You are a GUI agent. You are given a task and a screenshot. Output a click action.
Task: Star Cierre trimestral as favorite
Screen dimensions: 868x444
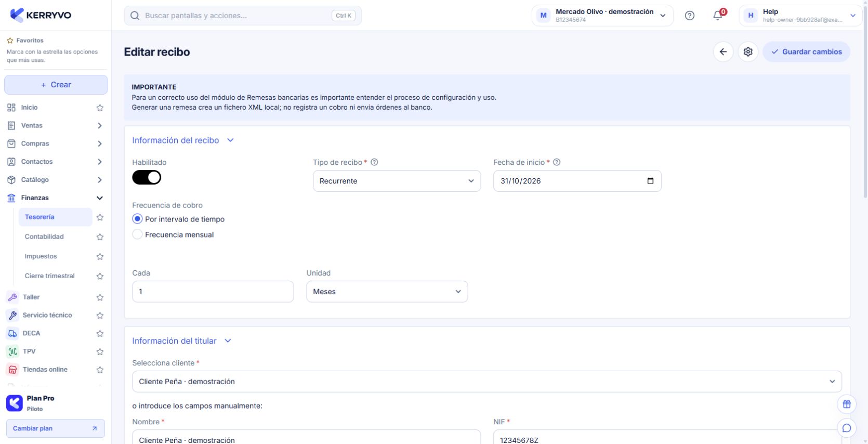coord(100,276)
